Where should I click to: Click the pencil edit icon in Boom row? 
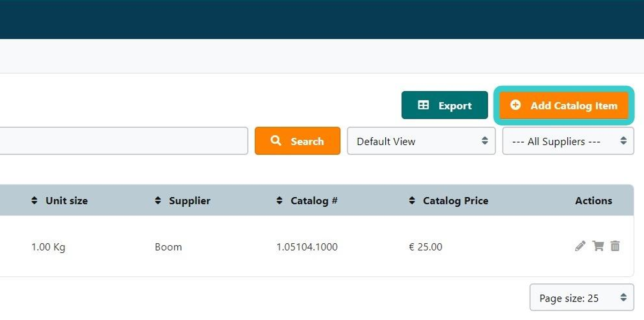tap(580, 246)
